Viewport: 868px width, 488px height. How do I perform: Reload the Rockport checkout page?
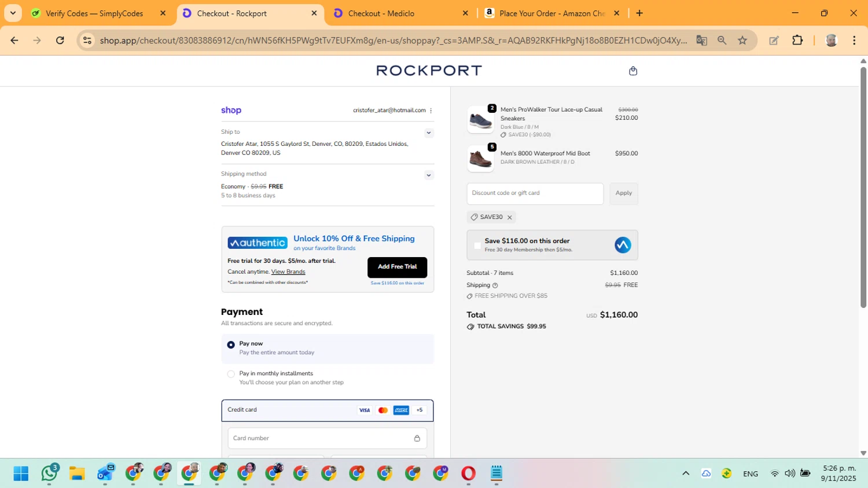pos(60,40)
